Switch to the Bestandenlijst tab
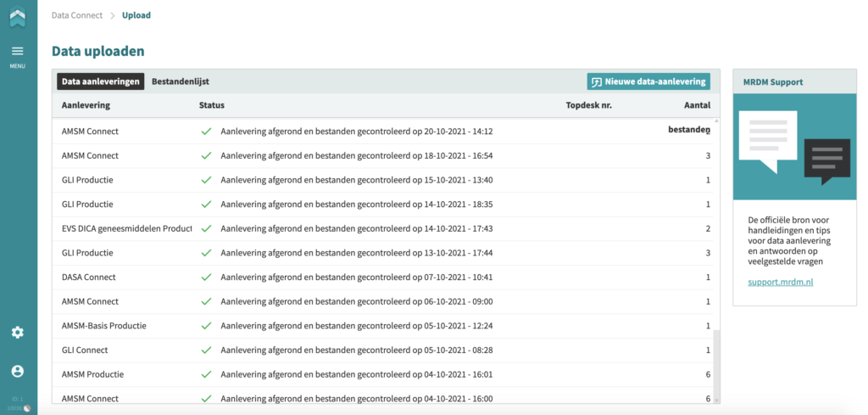The image size is (868, 415). pos(181,81)
